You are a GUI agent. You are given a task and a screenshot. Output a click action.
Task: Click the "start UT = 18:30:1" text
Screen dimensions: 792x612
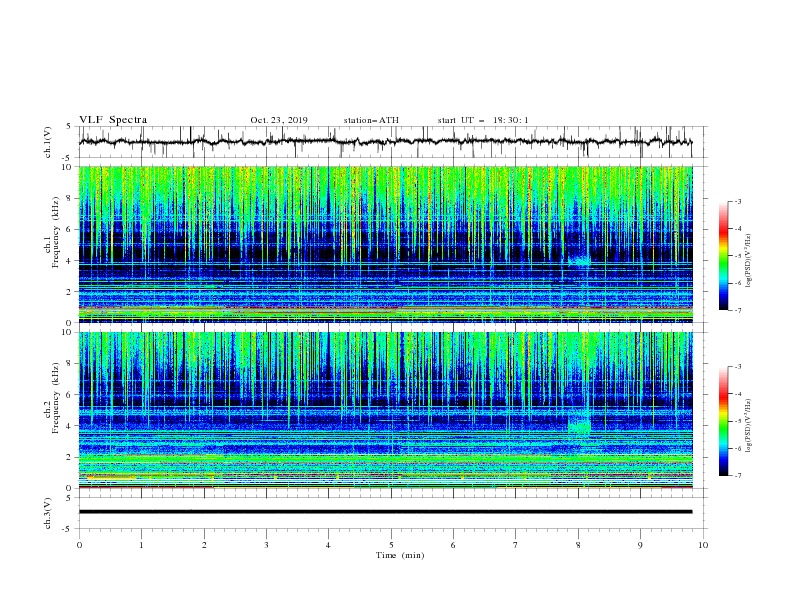point(483,120)
